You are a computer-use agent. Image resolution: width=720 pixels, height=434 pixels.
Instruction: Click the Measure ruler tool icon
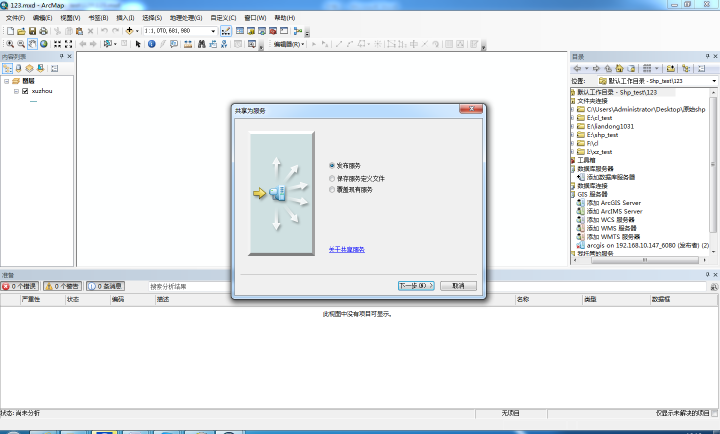click(188, 44)
